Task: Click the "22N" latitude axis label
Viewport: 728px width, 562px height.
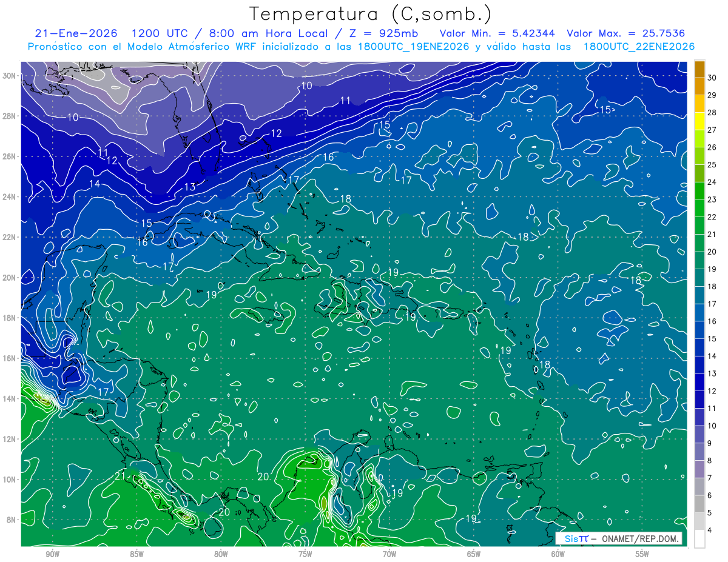Action: (10, 237)
